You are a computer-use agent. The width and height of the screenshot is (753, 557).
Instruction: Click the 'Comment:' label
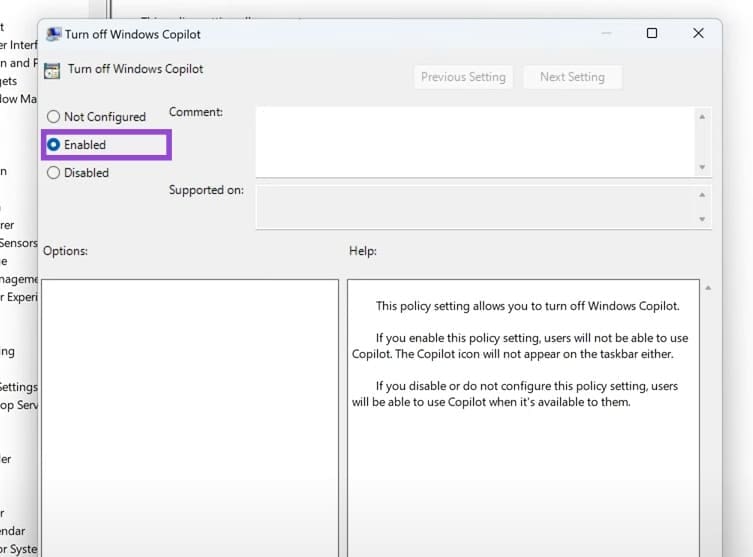pos(196,112)
